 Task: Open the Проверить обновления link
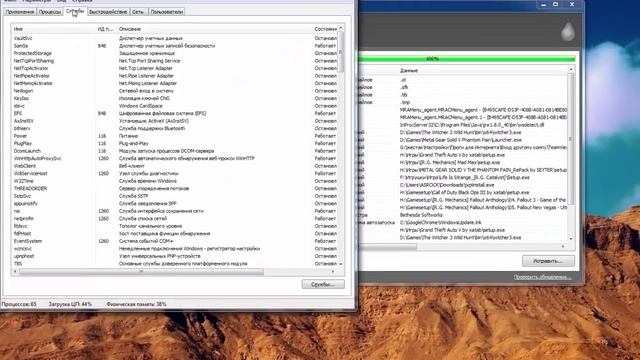point(542,277)
